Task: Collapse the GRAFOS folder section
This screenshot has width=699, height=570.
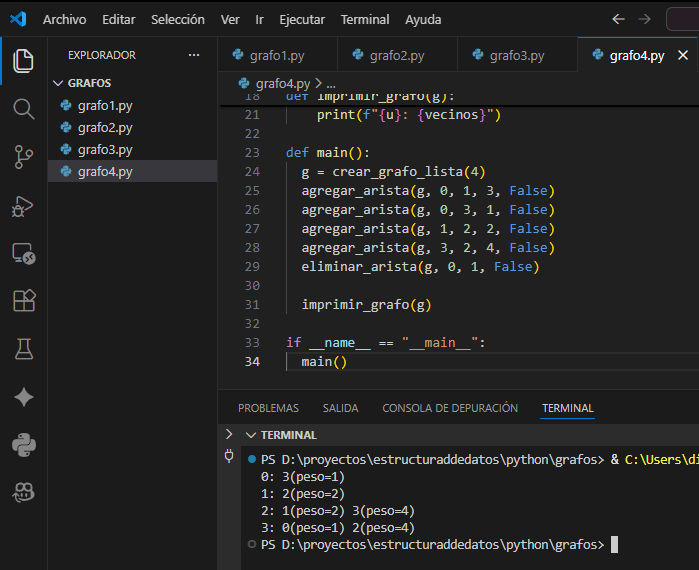Action: click(x=57, y=83)
